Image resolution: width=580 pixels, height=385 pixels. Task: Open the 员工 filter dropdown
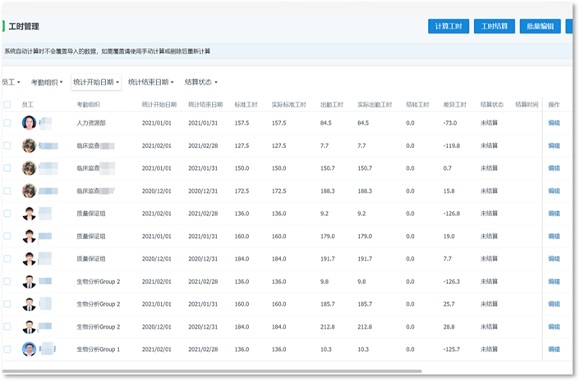tap(11, 82)
